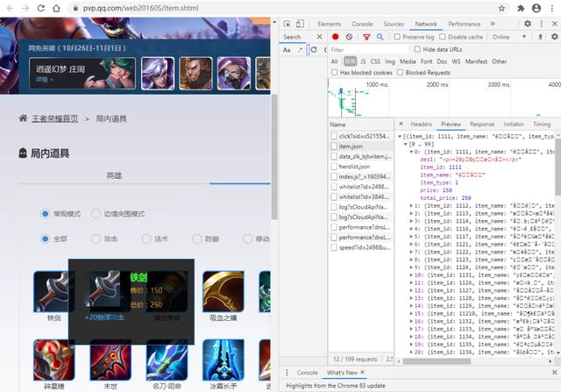The height and width of the screenshot is (392, 561).
Task: Clear the network log
Action: tap(349, 37)
